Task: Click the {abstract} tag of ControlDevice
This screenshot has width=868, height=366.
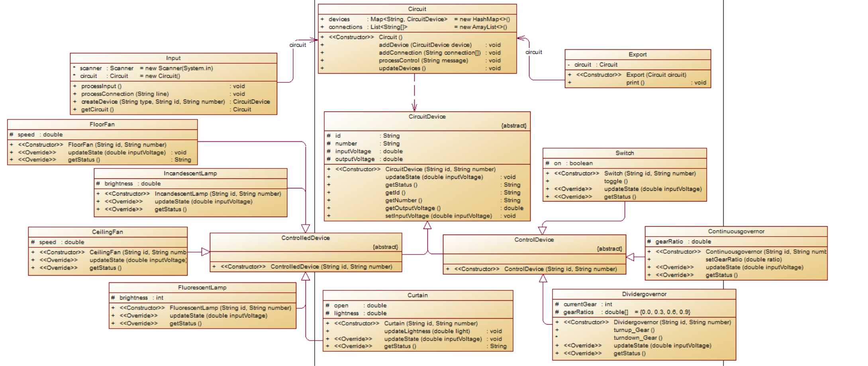Action: click(609, 249)
